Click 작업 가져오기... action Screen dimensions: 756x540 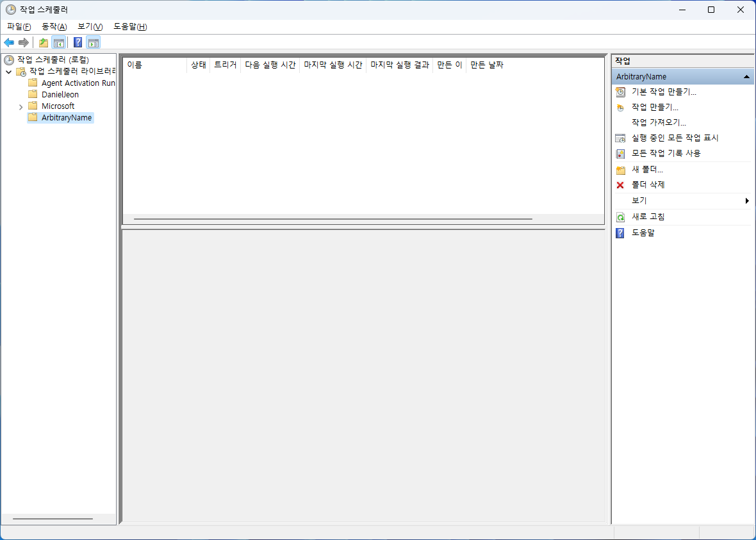[x=659, y=122]
